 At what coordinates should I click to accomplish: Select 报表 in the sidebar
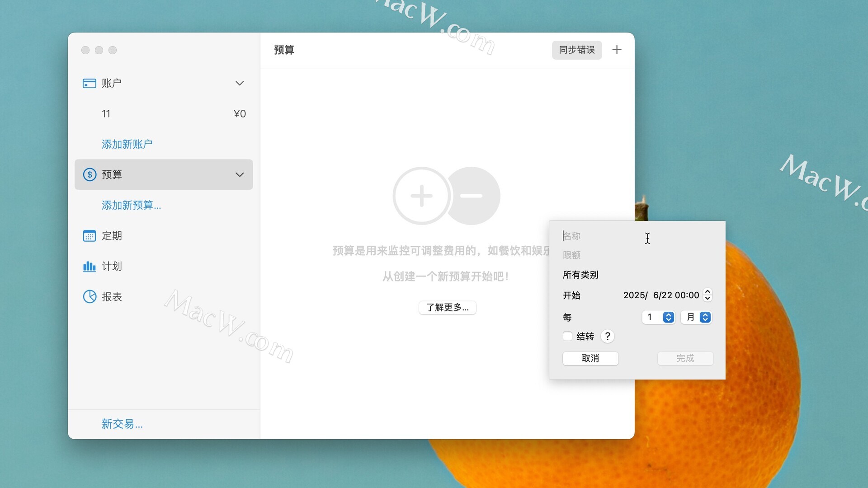[x=164, y=296]
